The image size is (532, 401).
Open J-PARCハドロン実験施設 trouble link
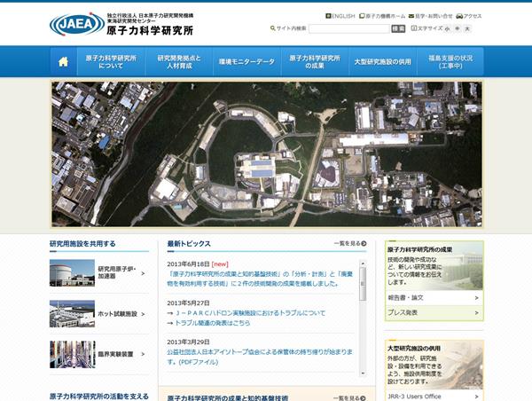pyautogui.click(x=250, y=313)
